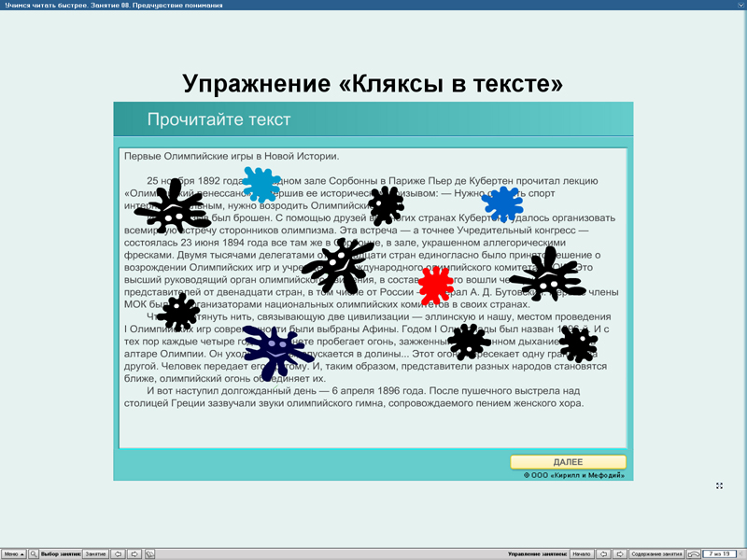
Task: Open the Меню dropdown in bottom-left corner
Action: tap(13, 553)
